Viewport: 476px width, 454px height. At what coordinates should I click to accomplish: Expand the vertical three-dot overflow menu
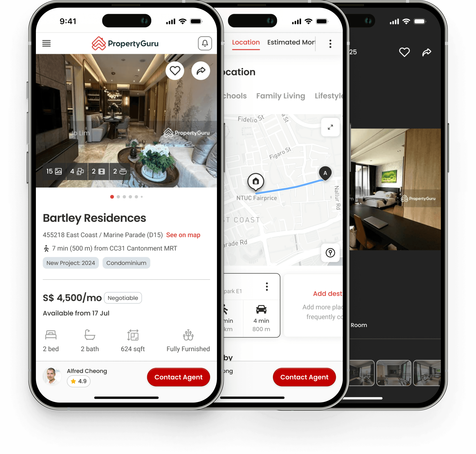pos(331,43)
